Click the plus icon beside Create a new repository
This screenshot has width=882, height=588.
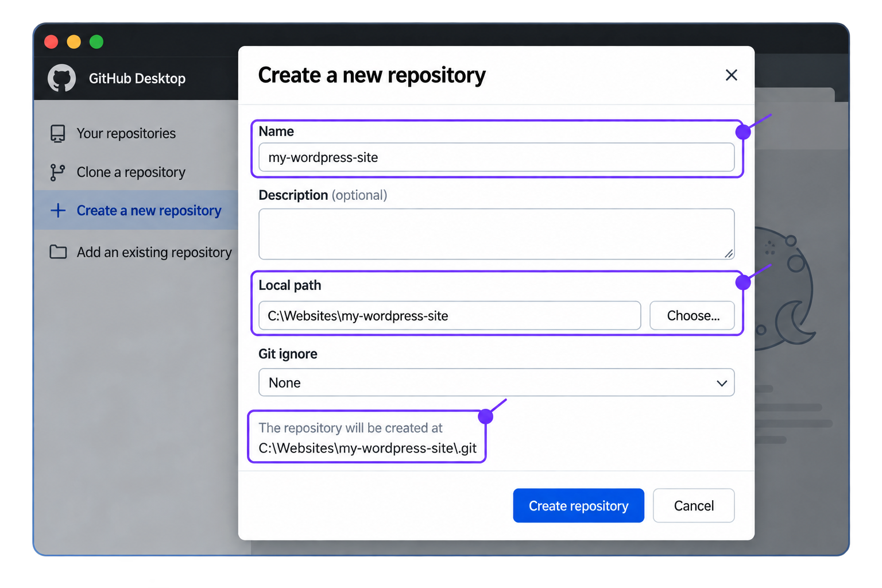pyautogui.click(x=58, y=210)
